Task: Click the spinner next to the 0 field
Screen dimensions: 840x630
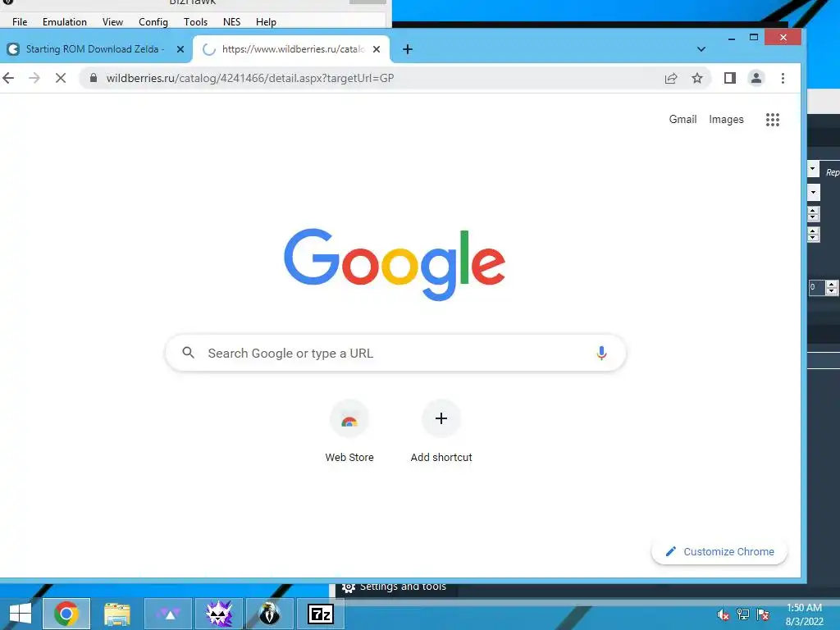Action: pyautogui.click(x=832, y=287)
